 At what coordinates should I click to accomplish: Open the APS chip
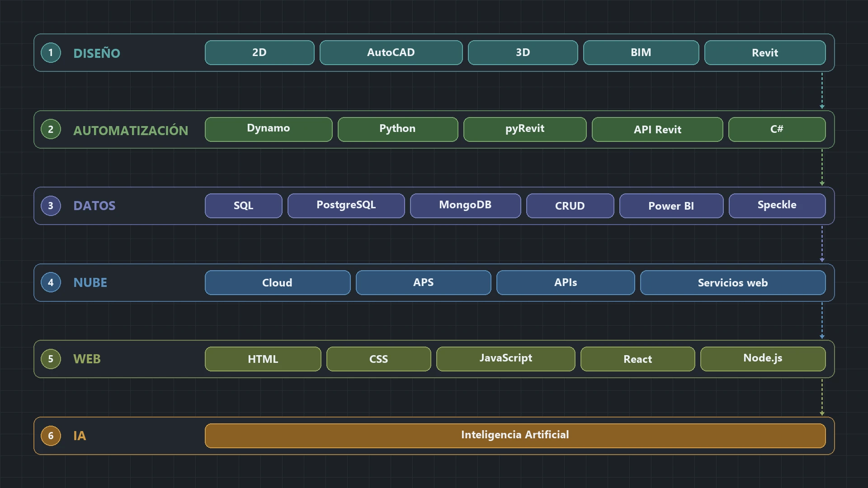[424, 283]
